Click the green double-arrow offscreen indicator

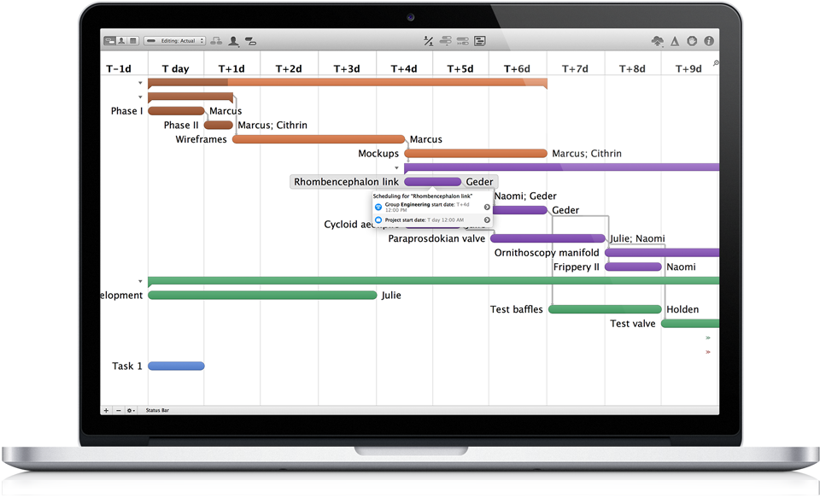click(x=708, y=337)
